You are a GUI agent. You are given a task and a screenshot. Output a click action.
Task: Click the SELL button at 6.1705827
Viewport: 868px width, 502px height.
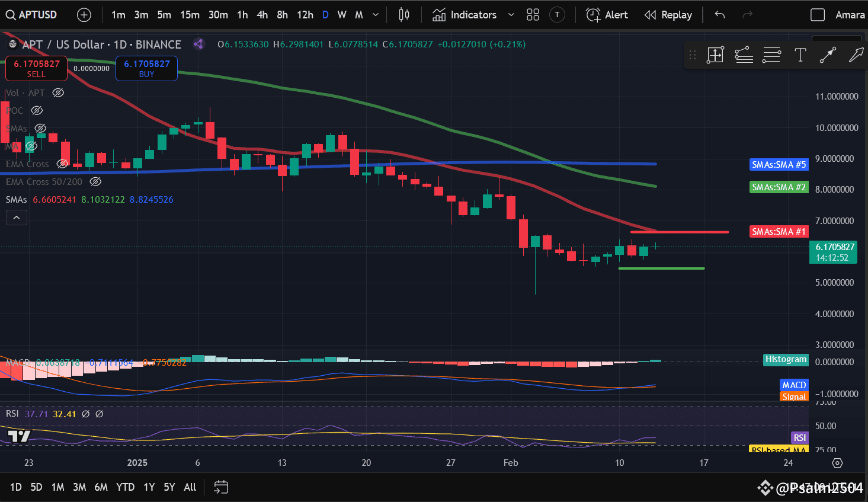36,68
